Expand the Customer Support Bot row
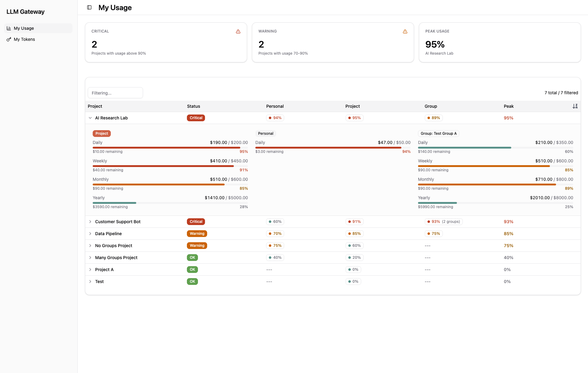Viewport: 588px width, 373px height. (90, 222)
